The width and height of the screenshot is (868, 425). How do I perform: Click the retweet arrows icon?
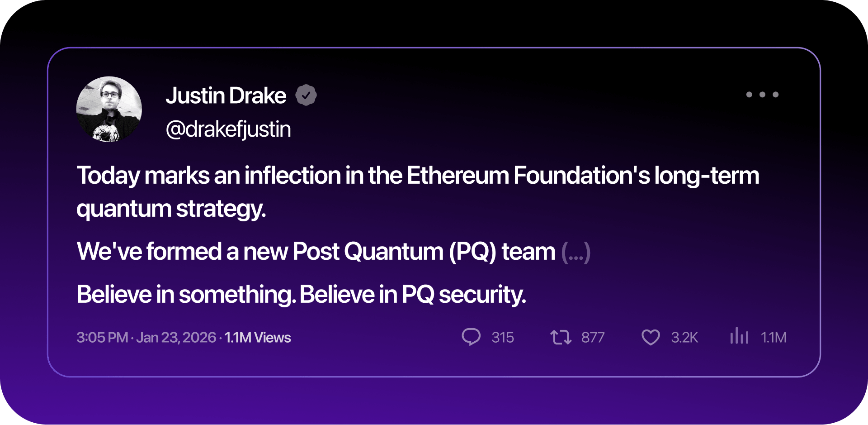coord(561,337)
